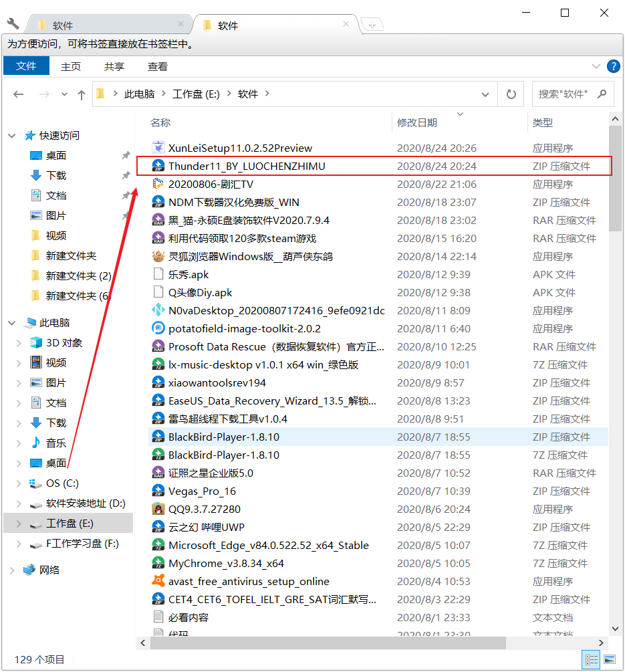Switch to large thumbnails view icon
This screenshot has height=672, width=625.
click(x=610, y=659)
